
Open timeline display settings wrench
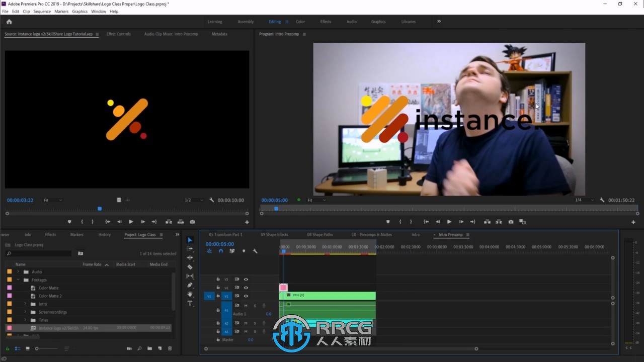(255, 251)
